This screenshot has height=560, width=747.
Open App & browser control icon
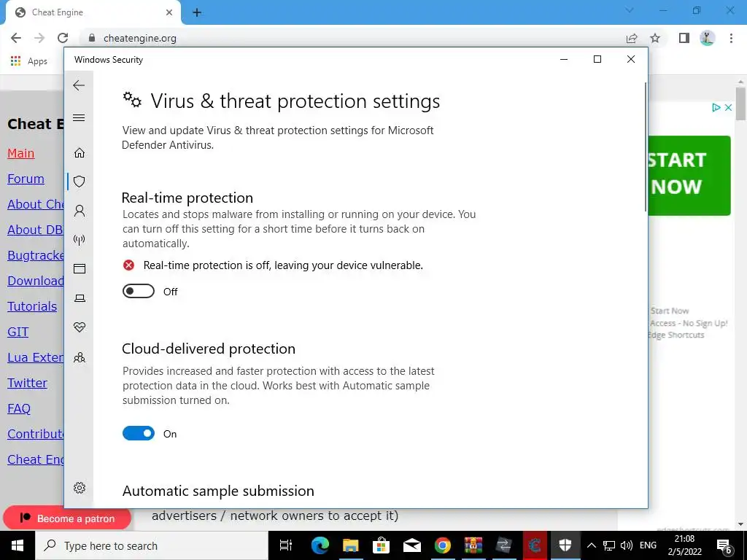pyautogui.click(x=80, y=268)
